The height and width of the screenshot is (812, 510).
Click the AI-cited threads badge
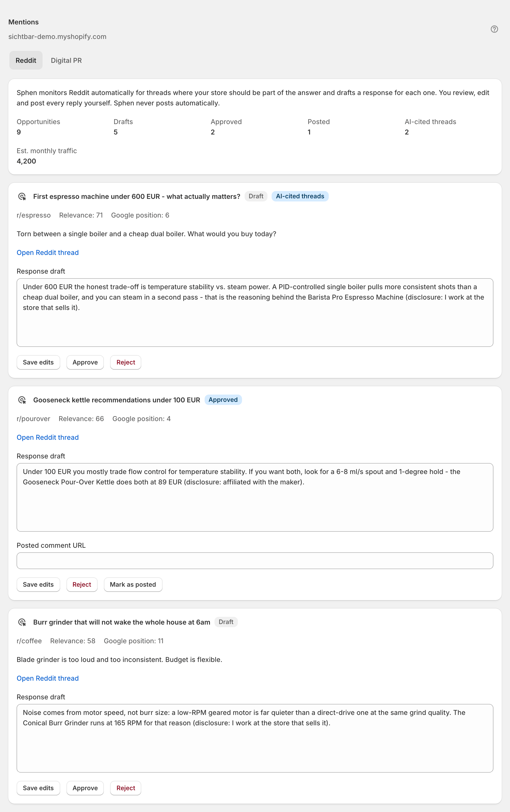300,196
